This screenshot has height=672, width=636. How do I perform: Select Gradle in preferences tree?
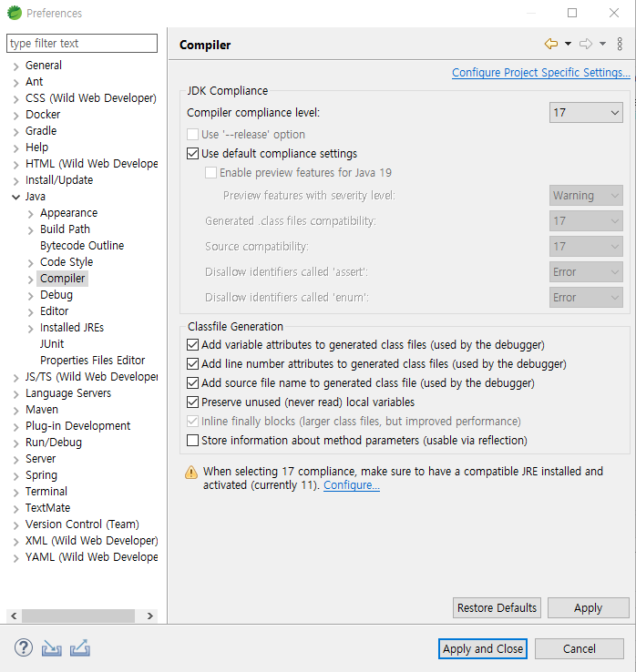[x=41, y=131]
